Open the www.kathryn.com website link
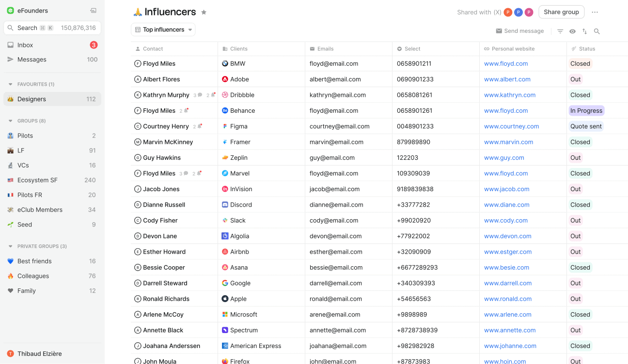628x364 pixels. click(510, 95)
